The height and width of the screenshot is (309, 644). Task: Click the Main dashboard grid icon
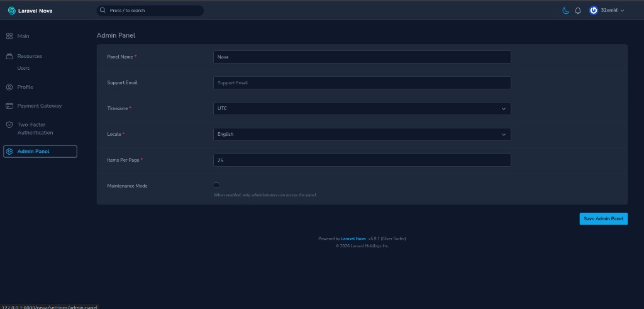9,36
